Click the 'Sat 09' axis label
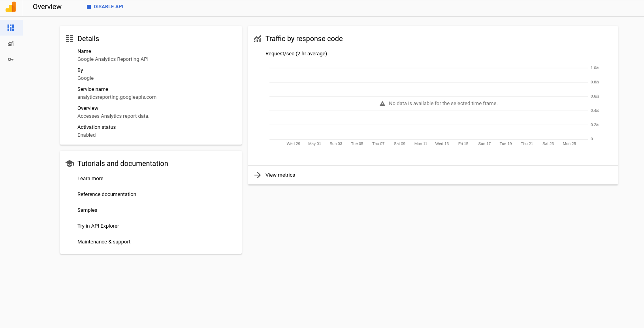The image size is (644, 328). pos(399,144)
